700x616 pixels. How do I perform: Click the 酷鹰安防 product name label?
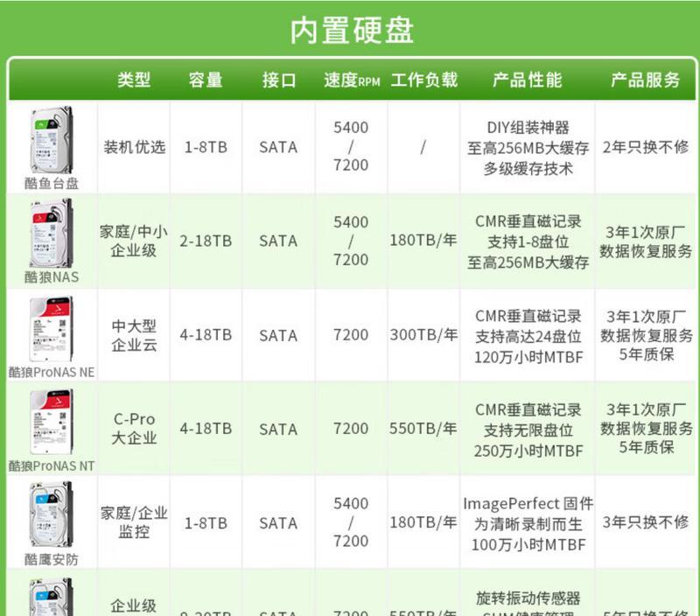click(52, 559)
